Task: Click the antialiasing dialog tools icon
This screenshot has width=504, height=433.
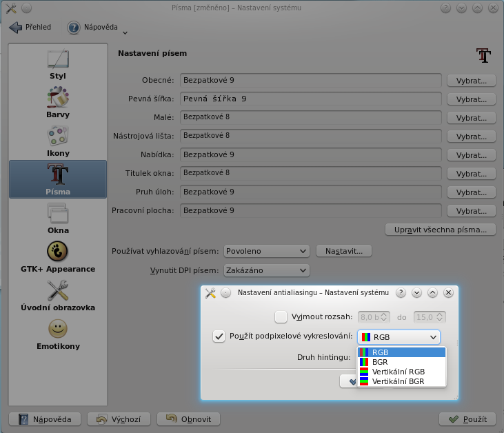Action: pyautogui.click(x=210, y=293)
